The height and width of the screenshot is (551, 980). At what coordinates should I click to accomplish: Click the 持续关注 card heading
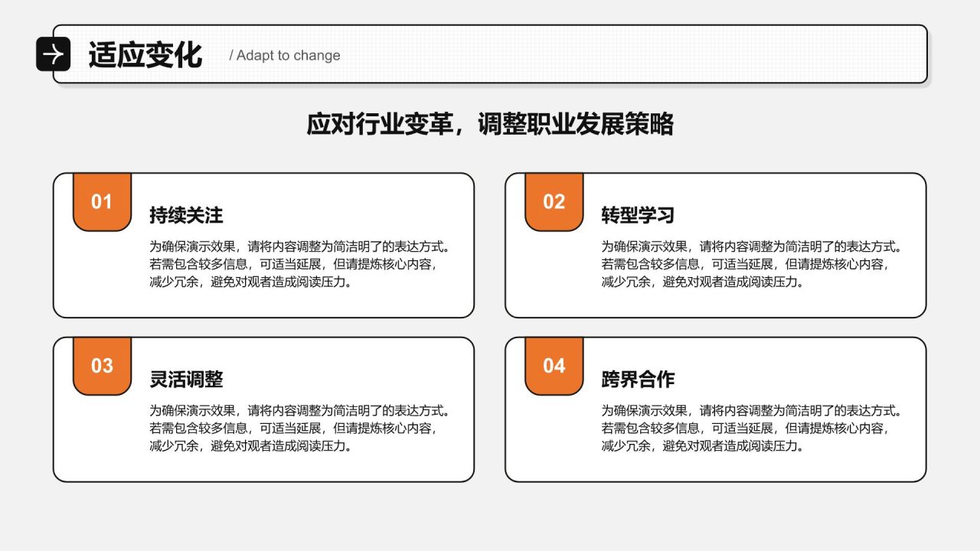coord(186,216)
